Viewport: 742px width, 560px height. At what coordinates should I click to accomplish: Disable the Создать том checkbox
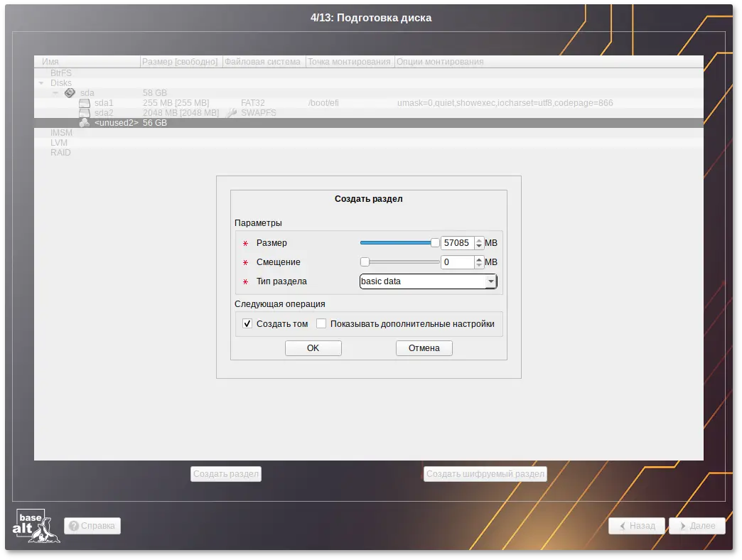click(247, 323)
